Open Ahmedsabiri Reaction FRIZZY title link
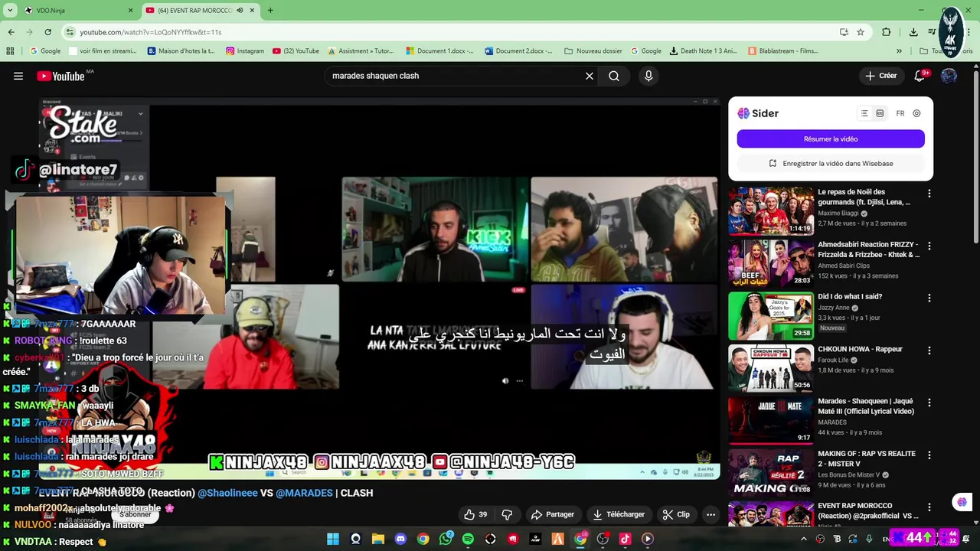 point(869,249)
